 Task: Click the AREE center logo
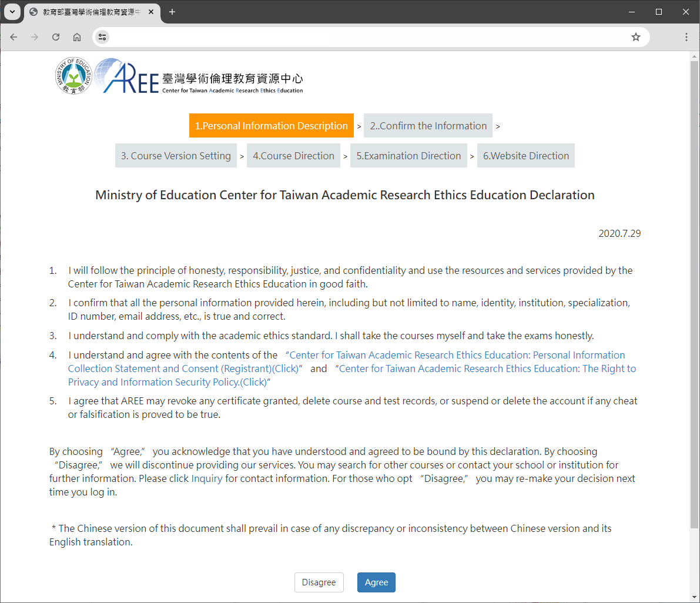click(x=199, y=76)
